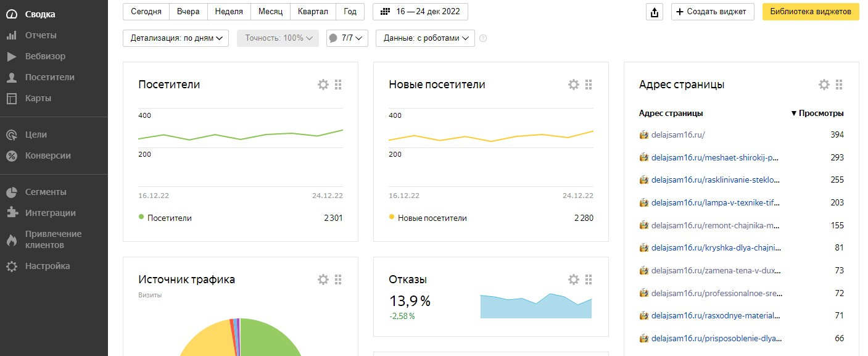Screen dimensions: 868x356
Task: Click the Сегменты pie icon
Action: (12, 192)
